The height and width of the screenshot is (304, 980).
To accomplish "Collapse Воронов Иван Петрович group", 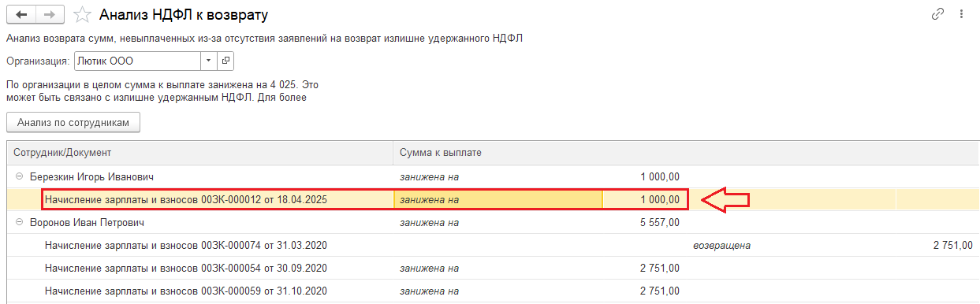I will [x=19, y=223].
